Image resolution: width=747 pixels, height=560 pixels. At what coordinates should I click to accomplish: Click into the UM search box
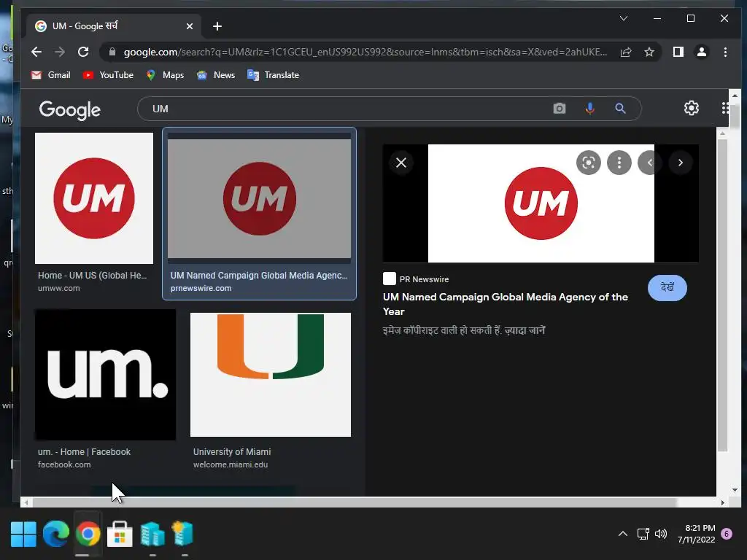point(348,109)
